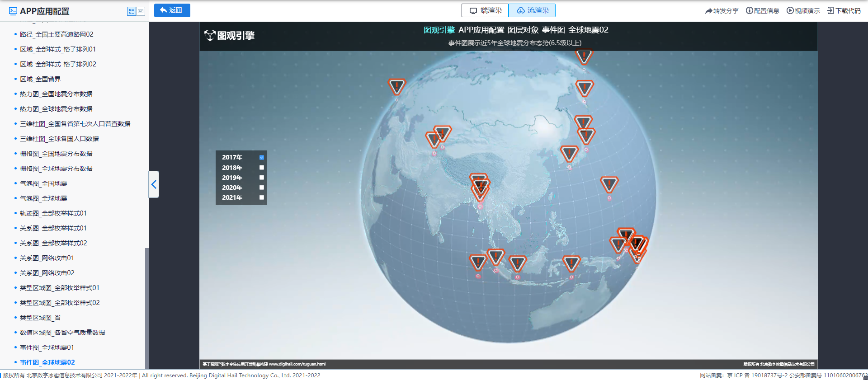
Task: Select the 流渲染 rendering tab
Action: click(532, 10)
